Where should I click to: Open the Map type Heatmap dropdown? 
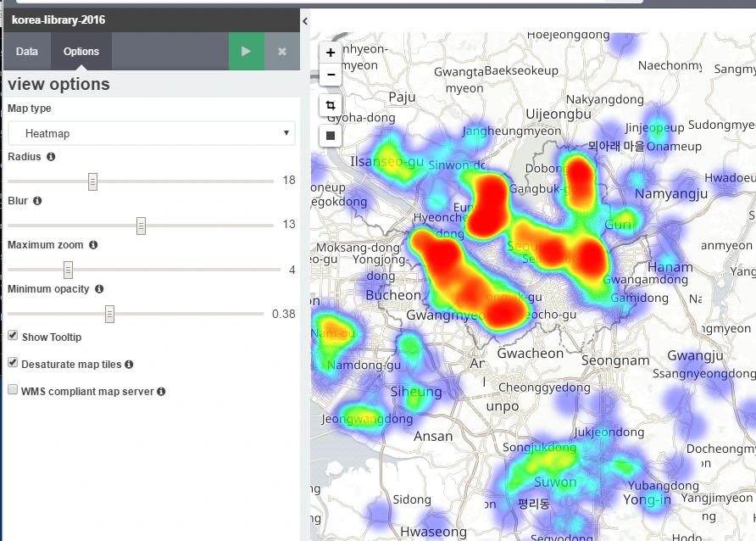click(x=152, y=133)
